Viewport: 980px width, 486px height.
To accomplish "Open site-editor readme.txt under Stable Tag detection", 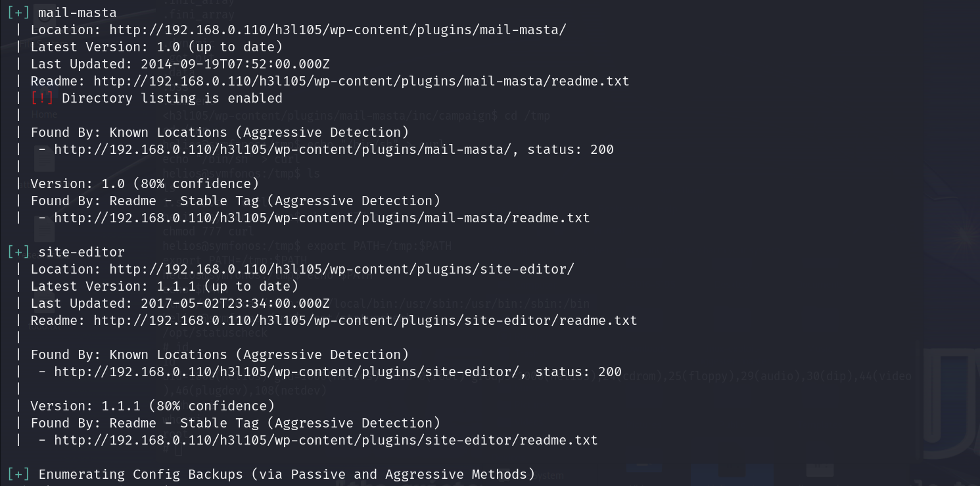I will 326,440.
